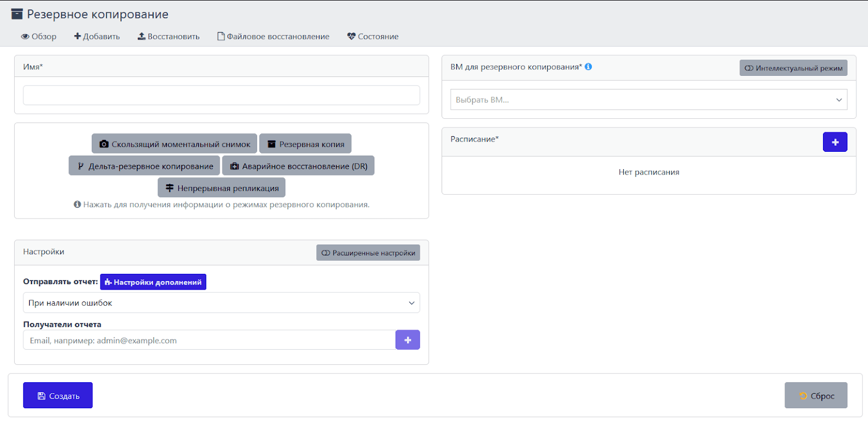Choose Дельта-резервное копирование mode
868x424 pixels.
144,166
